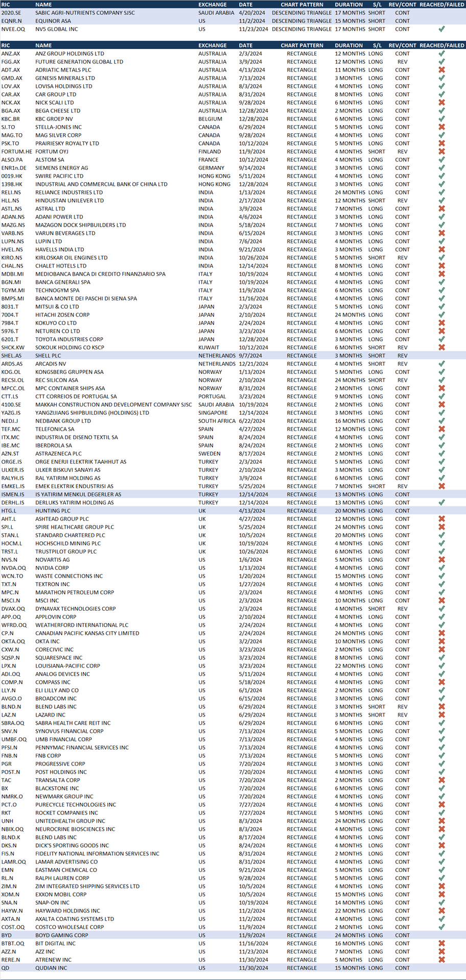
Task: Select the 22 MONTHS duration for Louisiana-Pacific Corp
Action: (349, 666)
